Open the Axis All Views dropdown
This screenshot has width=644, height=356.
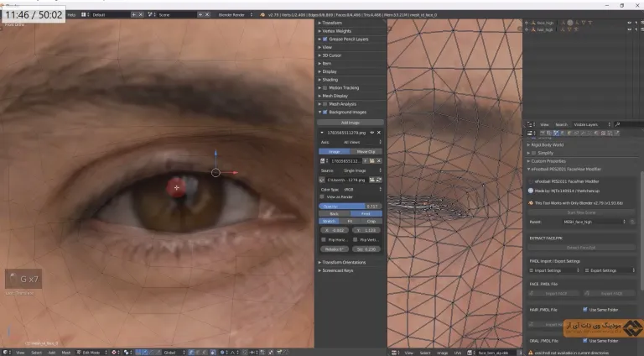tap(361, 142)
